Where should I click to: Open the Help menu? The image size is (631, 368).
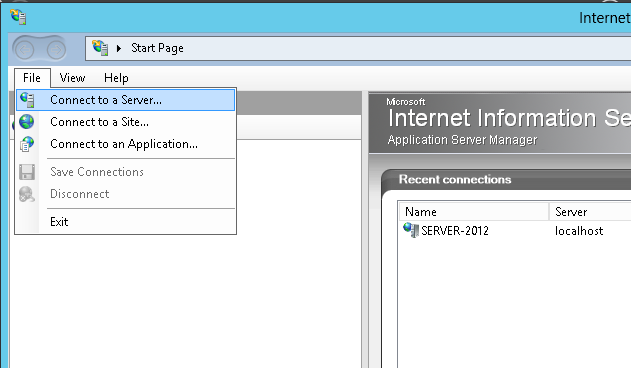click(116, 78)
